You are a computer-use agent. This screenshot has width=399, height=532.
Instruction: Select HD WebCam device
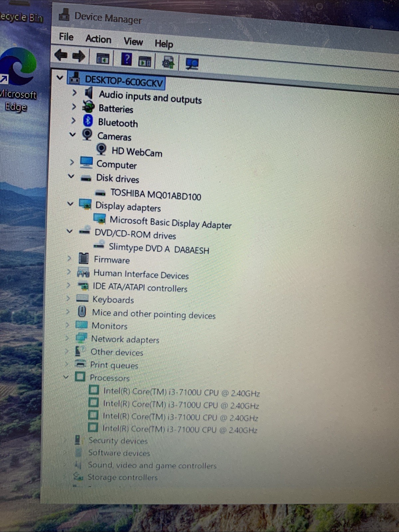tap(137, 152)
